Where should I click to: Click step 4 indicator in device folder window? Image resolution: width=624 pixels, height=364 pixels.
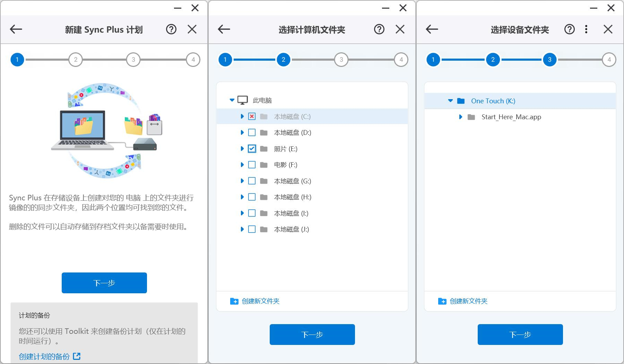(609, 59)
